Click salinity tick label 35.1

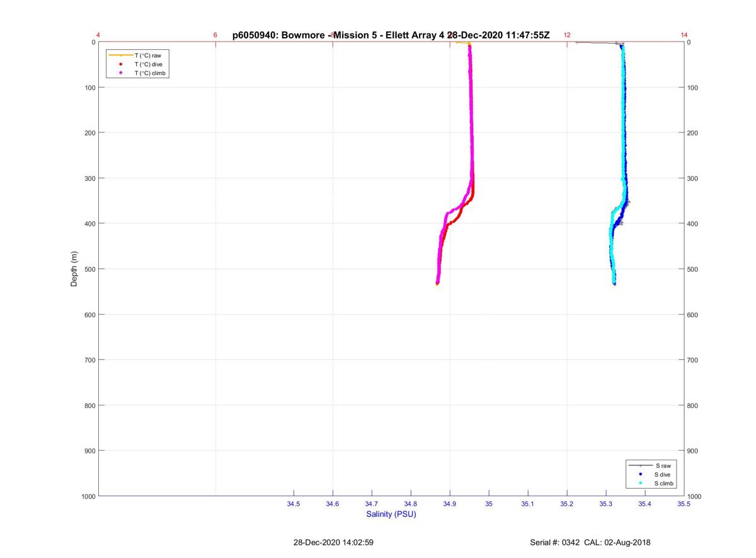click(x=528, y=504)
